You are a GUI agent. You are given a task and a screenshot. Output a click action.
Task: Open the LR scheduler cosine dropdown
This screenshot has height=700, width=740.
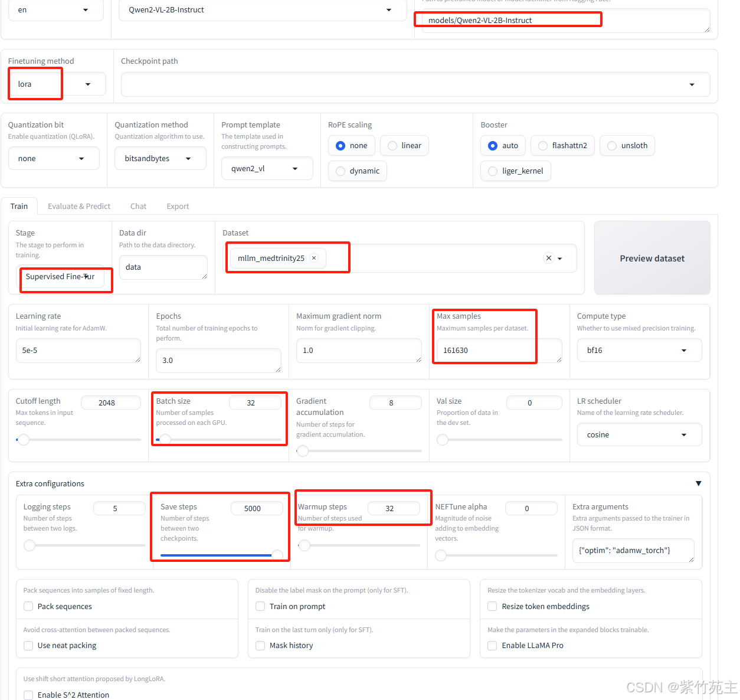point(639,435)
